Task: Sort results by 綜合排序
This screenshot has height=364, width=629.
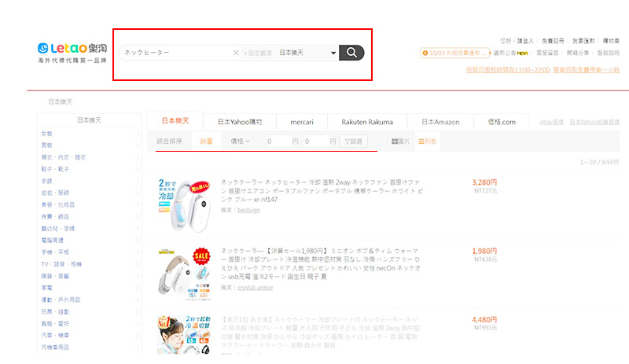Action: (169, 142)
